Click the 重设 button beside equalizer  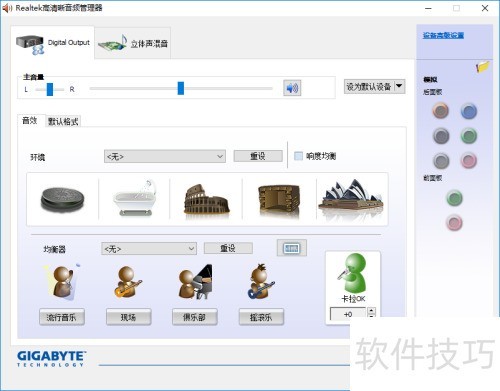point(228,248)
